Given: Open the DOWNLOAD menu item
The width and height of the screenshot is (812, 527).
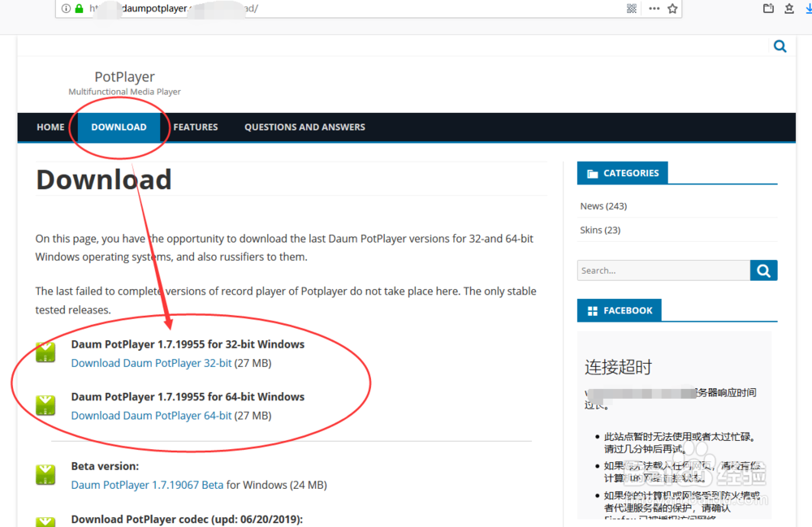Looking at the screenshot, I should [119, 127].
